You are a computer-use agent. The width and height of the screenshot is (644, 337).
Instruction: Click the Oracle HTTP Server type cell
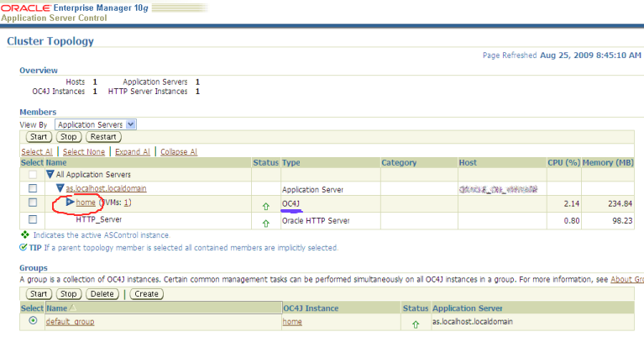click(316, 221)
